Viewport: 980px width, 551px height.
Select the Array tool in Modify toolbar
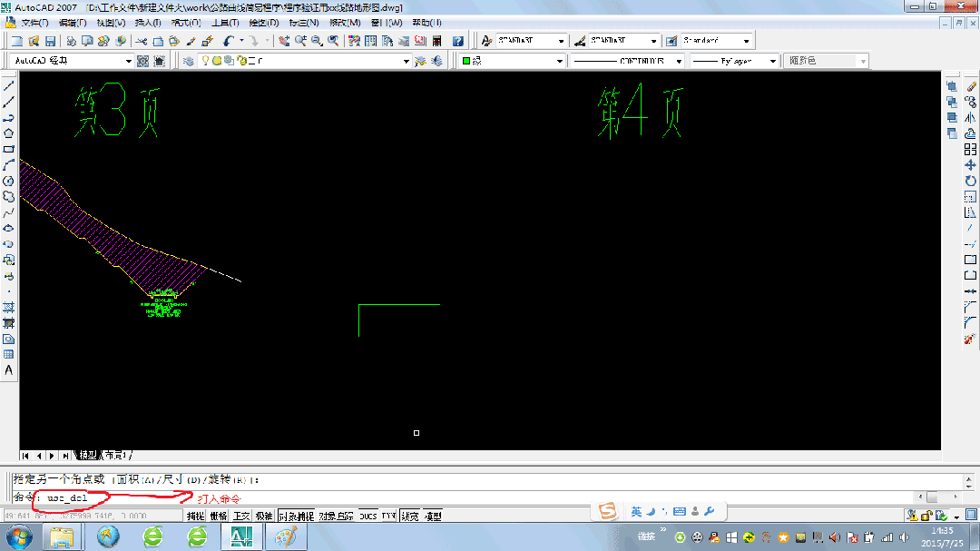[x=971, y=149]
